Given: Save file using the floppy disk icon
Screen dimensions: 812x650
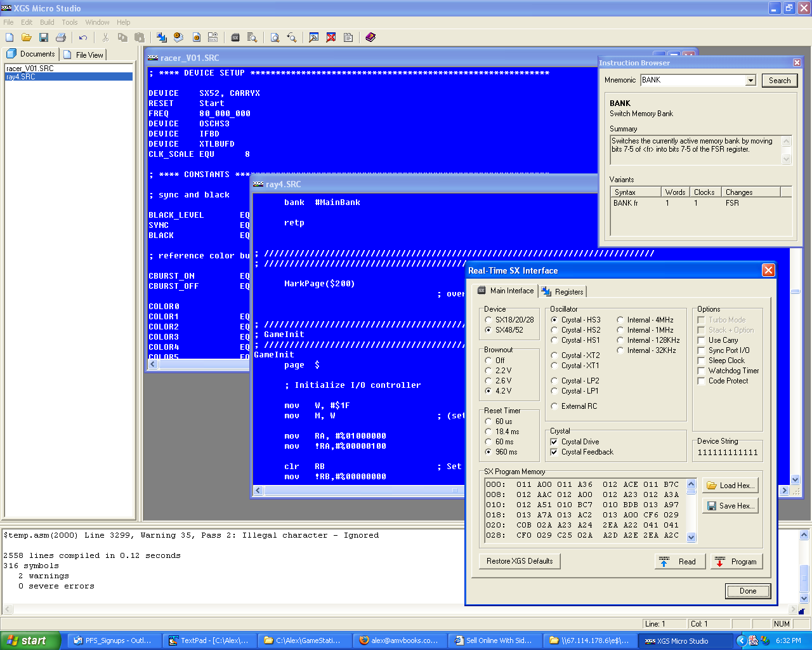Looking at the screenshot, I should coord(44,38).
